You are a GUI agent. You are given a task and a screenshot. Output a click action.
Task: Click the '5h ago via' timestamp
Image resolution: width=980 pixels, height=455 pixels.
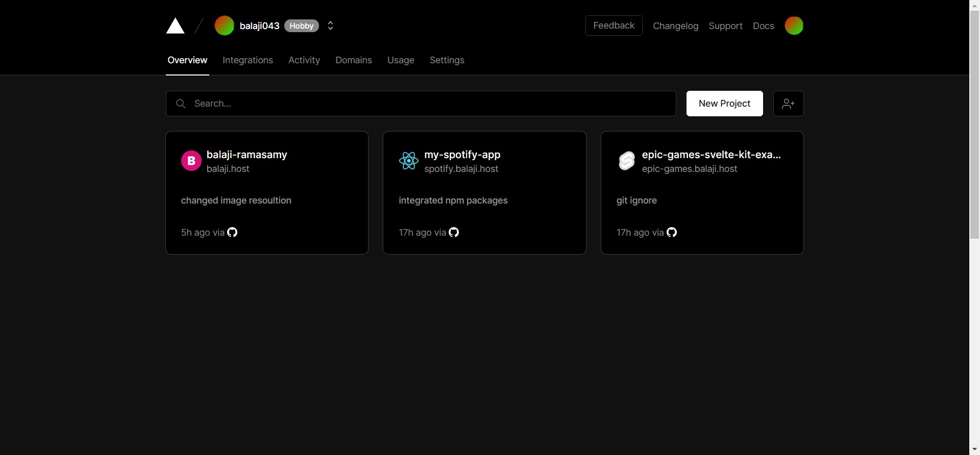point(203,233)
